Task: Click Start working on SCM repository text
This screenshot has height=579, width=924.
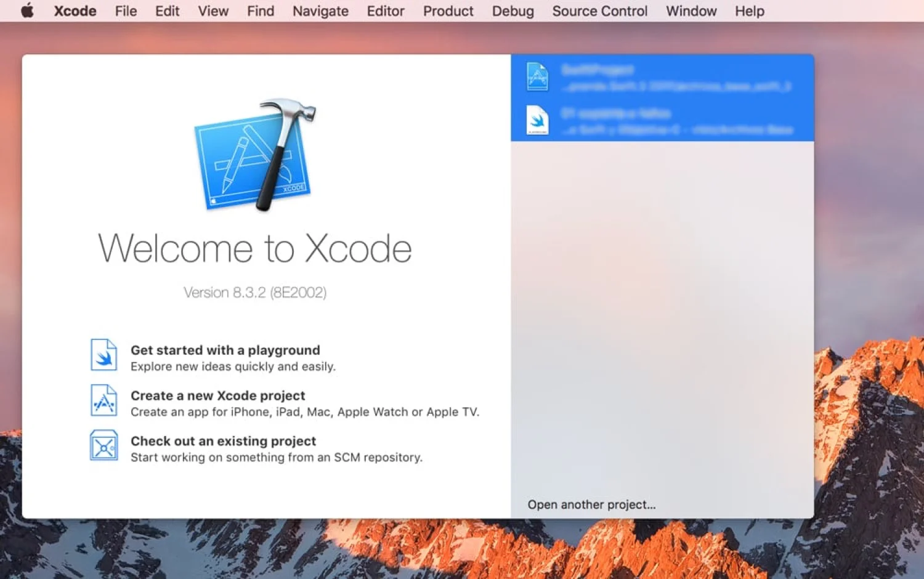Action: point(277,457)
